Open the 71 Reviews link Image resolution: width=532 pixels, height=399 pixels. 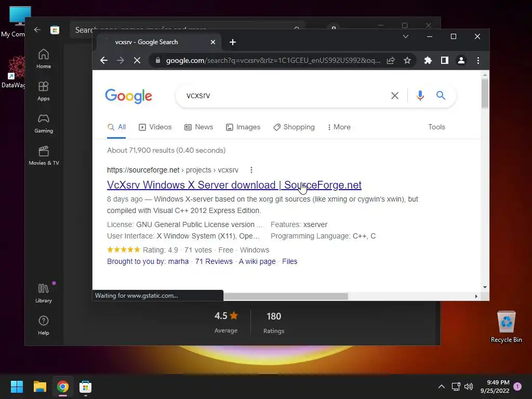tap(214, 261)
